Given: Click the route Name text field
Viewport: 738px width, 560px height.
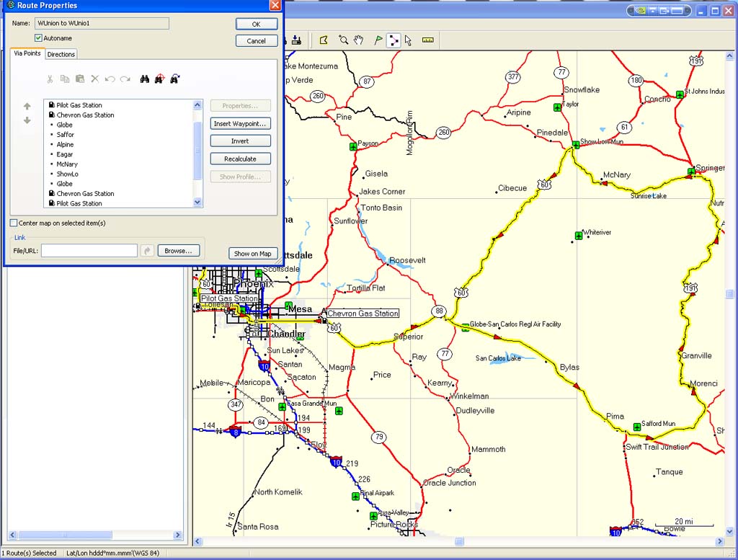Looking at the screenshot, I should click(102, 23).
